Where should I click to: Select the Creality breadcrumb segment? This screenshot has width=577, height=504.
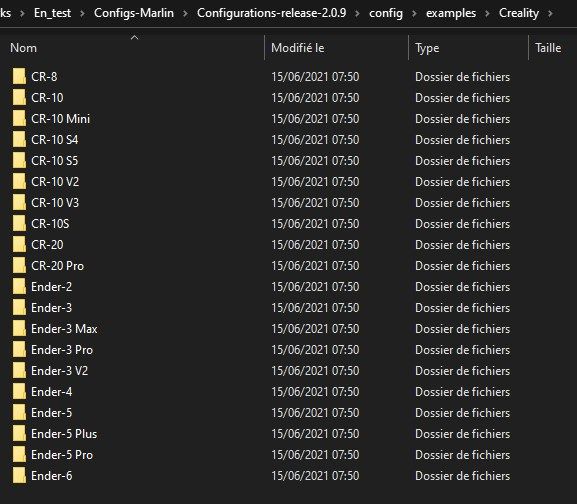tap(518, 13)
